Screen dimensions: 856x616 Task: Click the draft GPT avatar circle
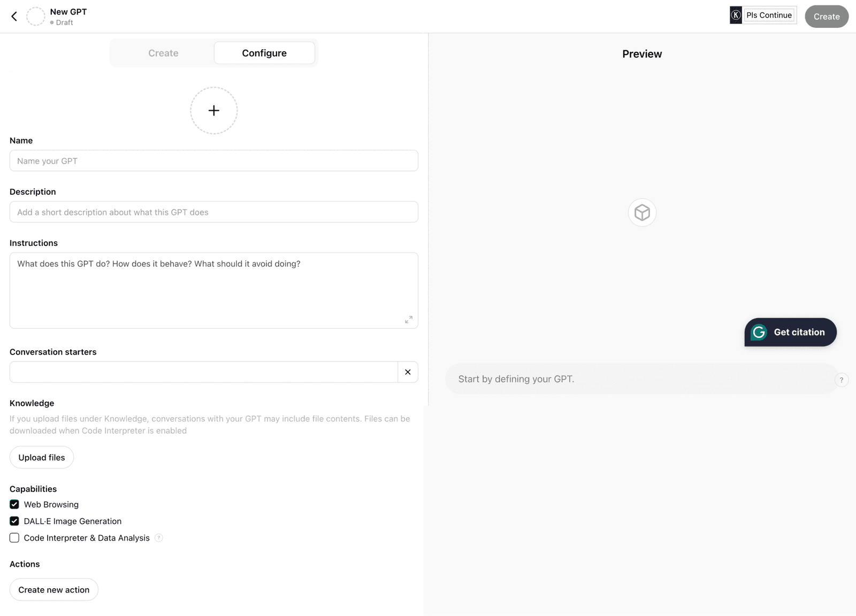click(36, 17)
